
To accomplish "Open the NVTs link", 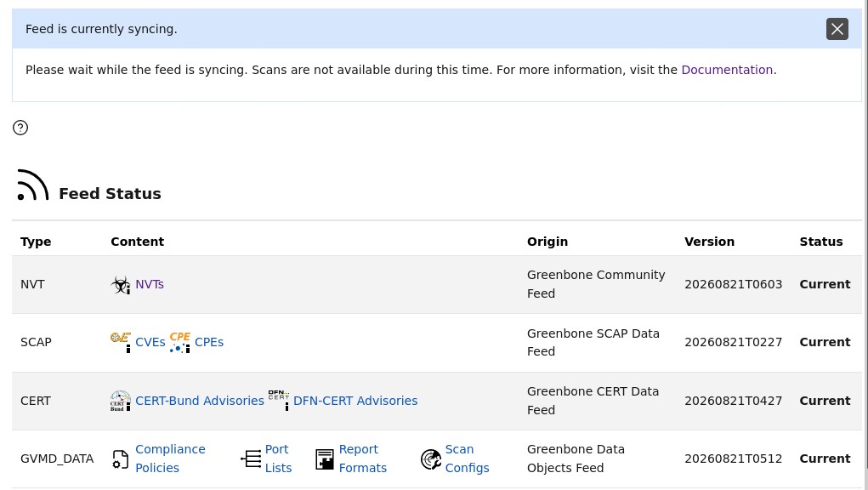I will pyautogui.click(x=150, y=284).
